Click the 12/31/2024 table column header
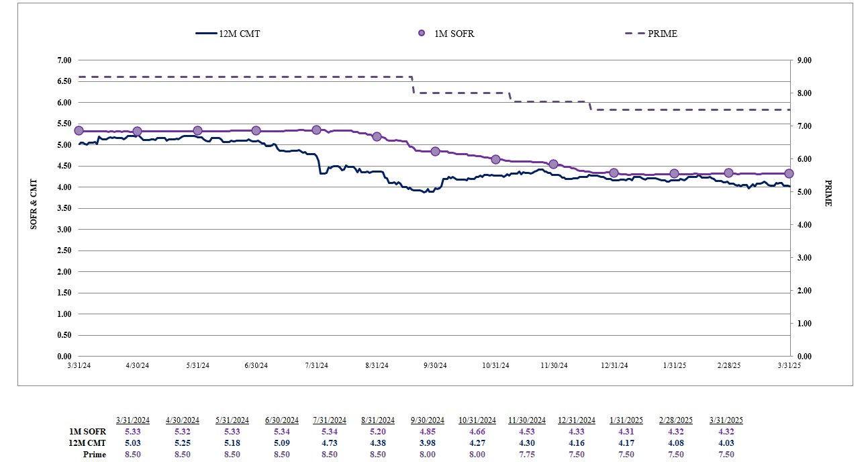This screenshot has height=462, width=868. (577, 420)
